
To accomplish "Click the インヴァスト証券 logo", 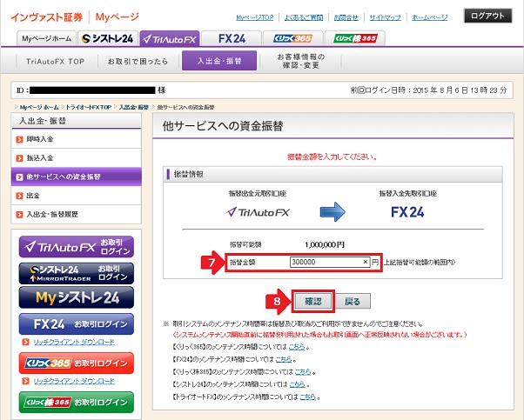I will 47,17.
